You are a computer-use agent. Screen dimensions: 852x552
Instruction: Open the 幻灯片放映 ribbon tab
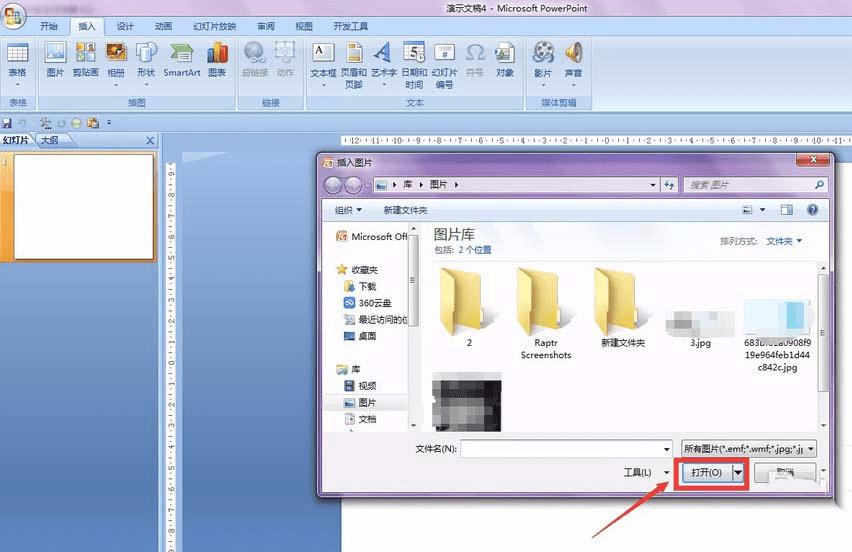pos(214,26)
